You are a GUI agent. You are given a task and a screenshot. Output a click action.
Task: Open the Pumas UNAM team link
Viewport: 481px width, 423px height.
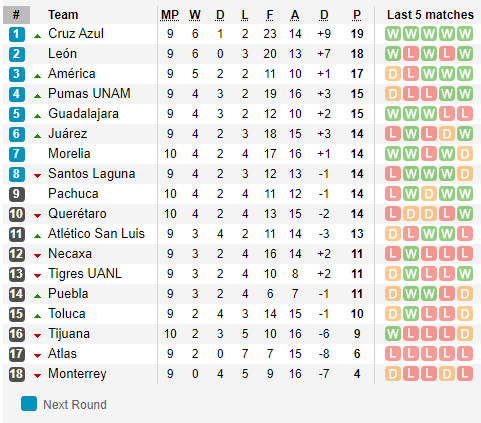(89, 94)
